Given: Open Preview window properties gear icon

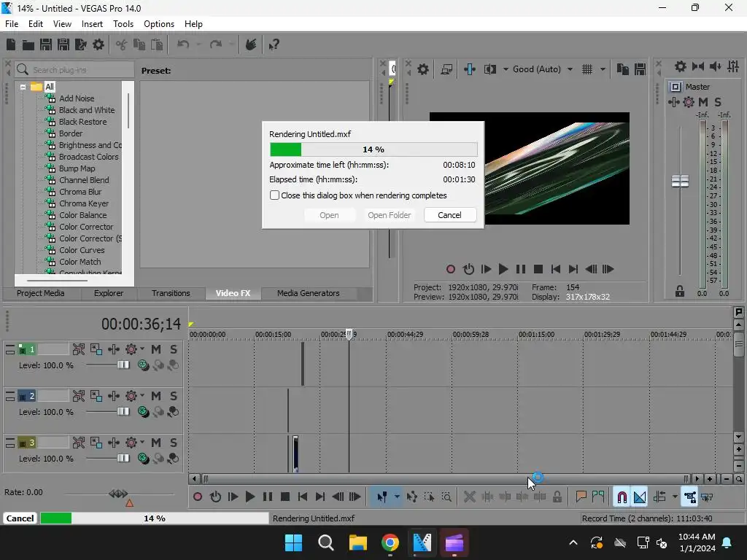Looking at the screenshot, I should 422,69.
